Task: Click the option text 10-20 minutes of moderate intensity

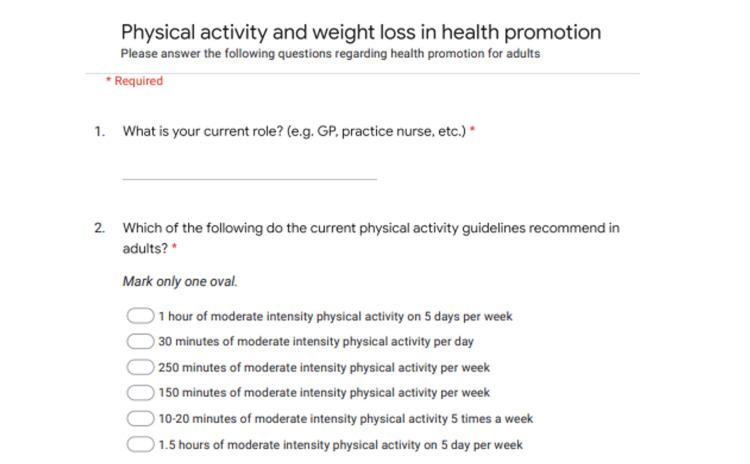Action: (x=345, y=419)
